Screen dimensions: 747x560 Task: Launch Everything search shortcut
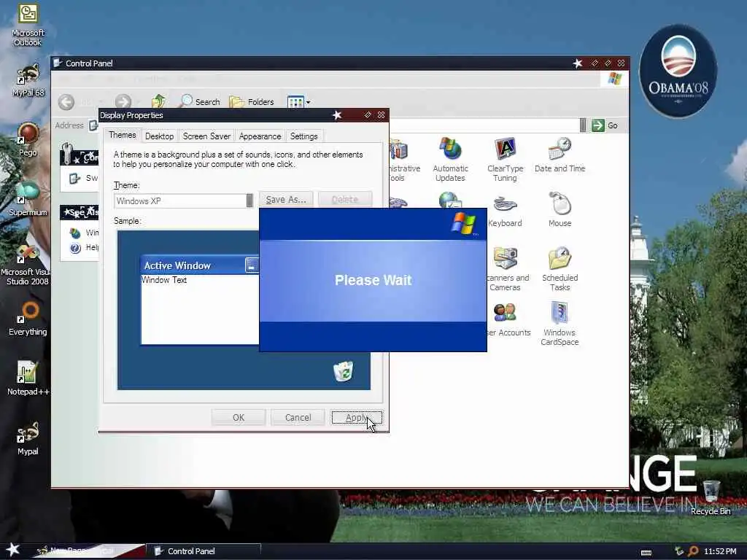pyautogui.click(x=28, y=319)
